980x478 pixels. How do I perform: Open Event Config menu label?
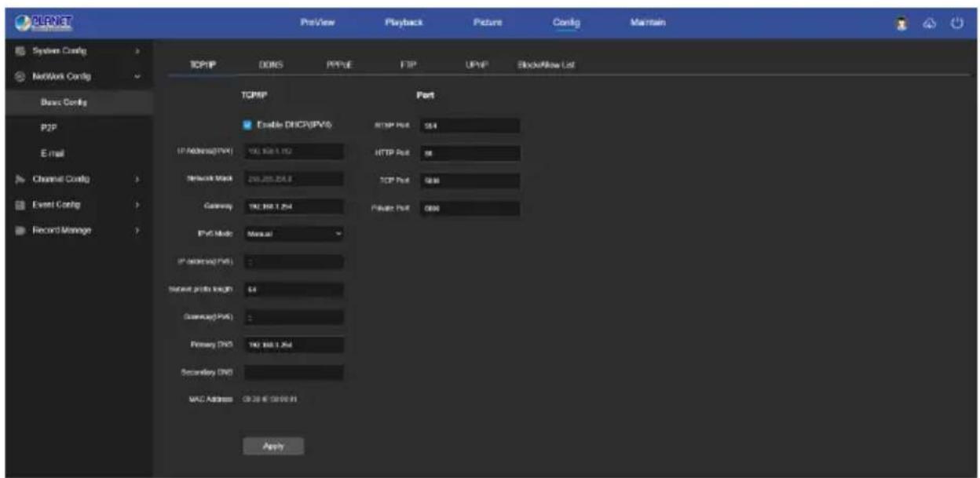point(56,205)
